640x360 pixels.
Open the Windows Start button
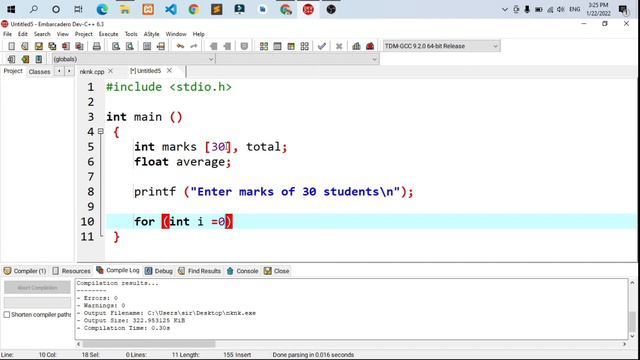[x=11, y=9]
